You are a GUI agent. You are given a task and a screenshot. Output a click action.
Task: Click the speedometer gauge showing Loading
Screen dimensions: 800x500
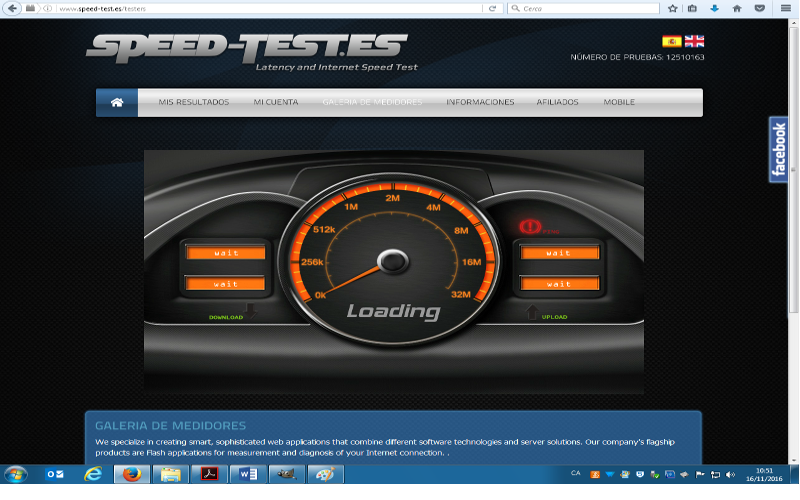click(393, 262)
